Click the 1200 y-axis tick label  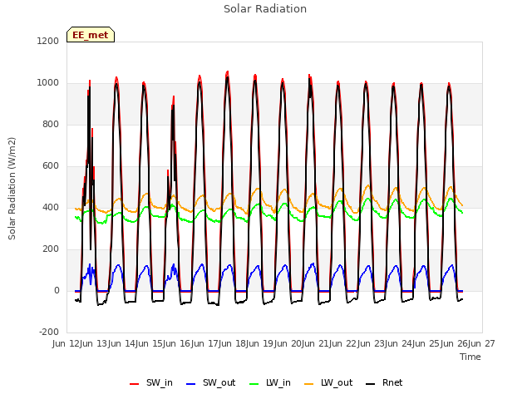tap(48, 41)
